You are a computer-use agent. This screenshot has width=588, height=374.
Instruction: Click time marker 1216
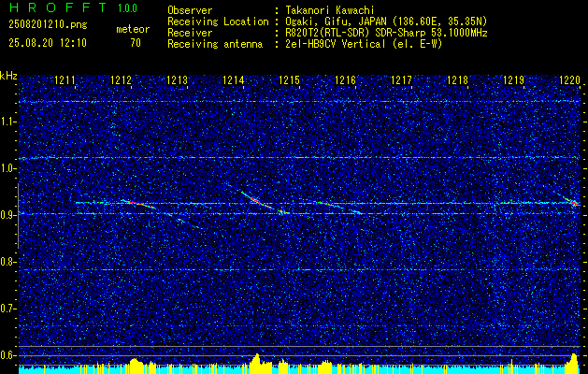click(345, 79)
